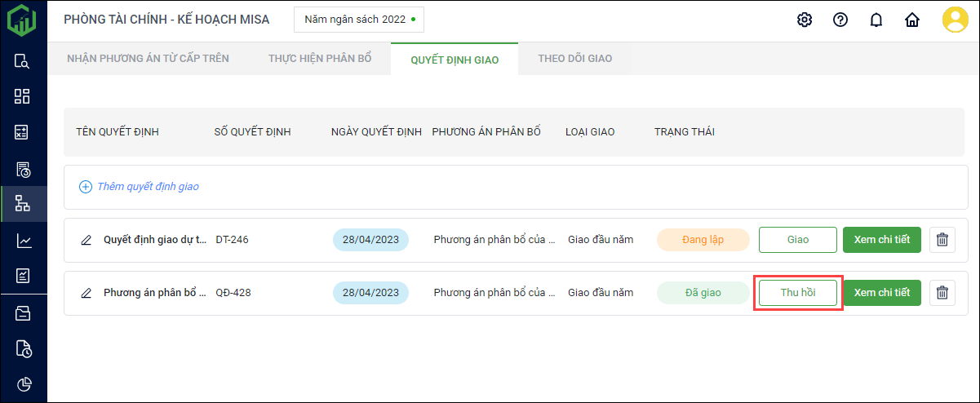Viewport: 980px width, 403px height.
Task: Open the pie chart icon in sidebar
Action: 23,384
